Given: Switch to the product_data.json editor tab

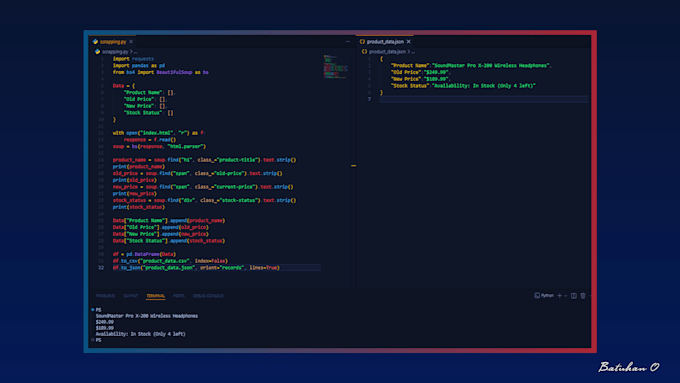Looking at the screenshot, I should click(x=385, y=42).
